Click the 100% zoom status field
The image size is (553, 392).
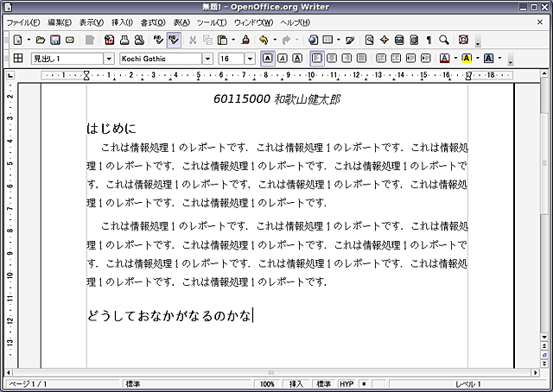[x=267, y=384]
